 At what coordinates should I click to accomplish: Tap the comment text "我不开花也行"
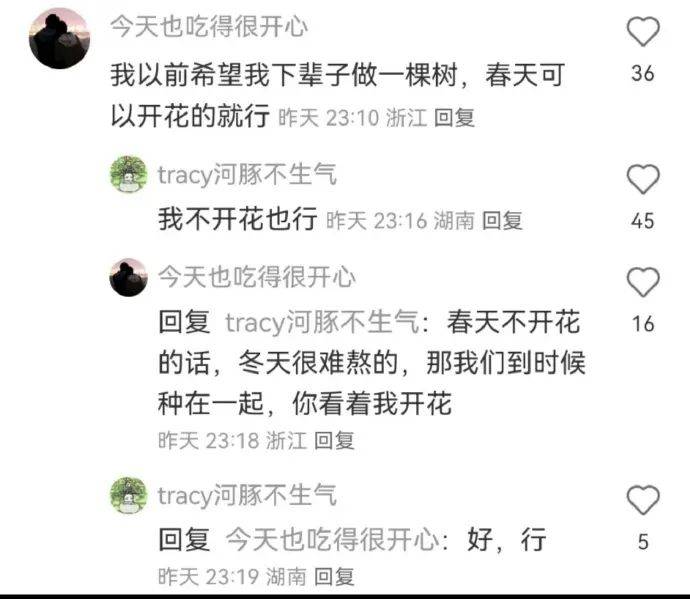238,218
